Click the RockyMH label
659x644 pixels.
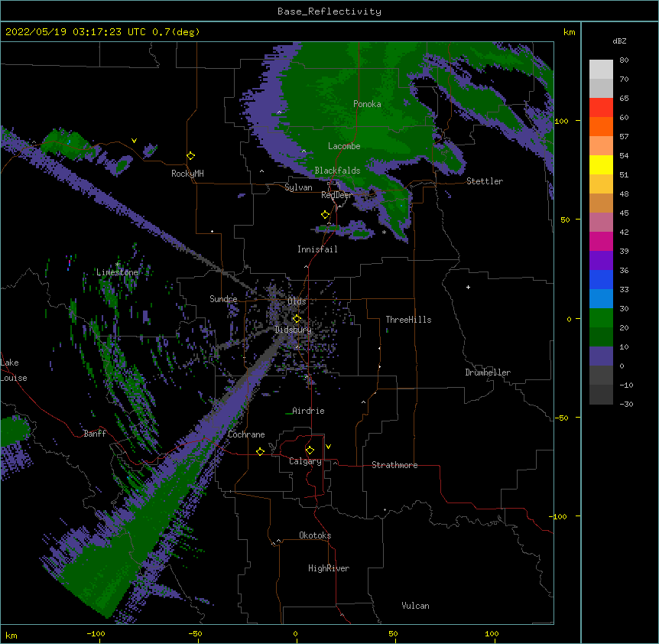pos(187,174)
